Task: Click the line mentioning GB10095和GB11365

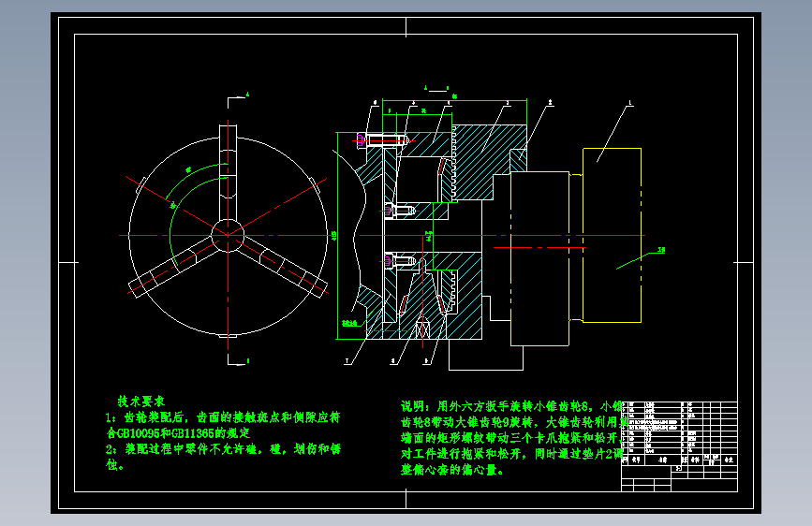Action: pyautogui.click(x=178, y=433)
